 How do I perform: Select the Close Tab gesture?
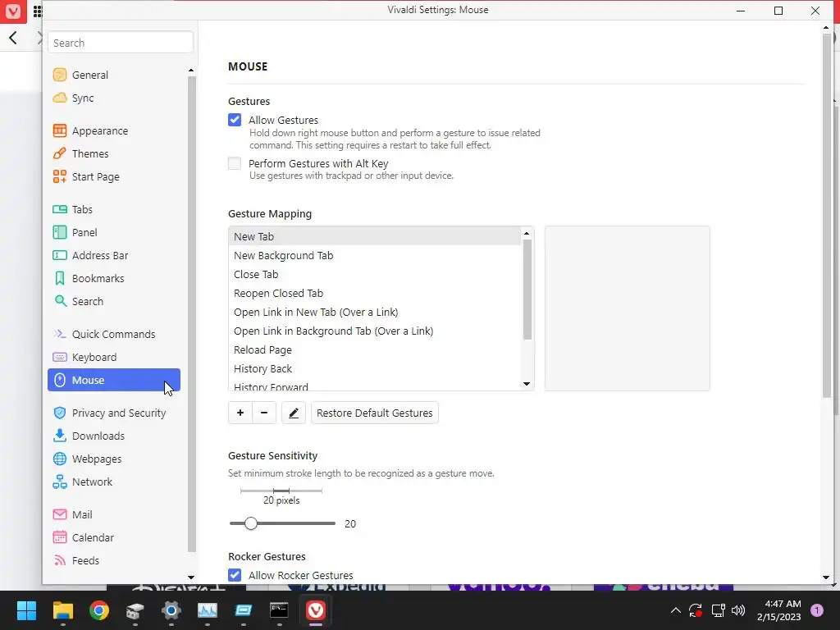[x=374, y=274]
